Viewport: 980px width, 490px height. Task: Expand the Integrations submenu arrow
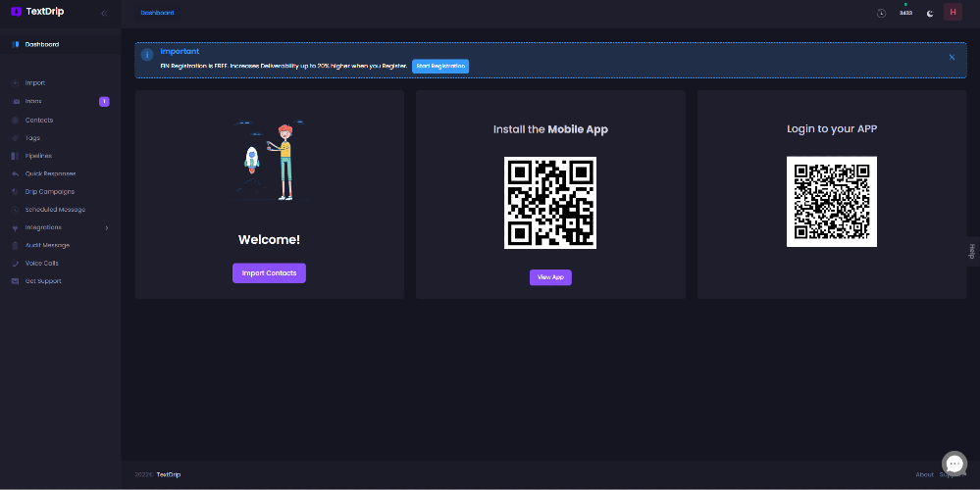107,227
